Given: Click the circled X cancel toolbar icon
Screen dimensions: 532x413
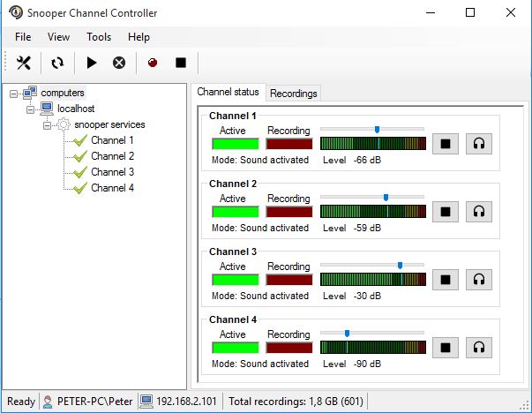Looking at the screenshot, I should [x=119, y=63].
